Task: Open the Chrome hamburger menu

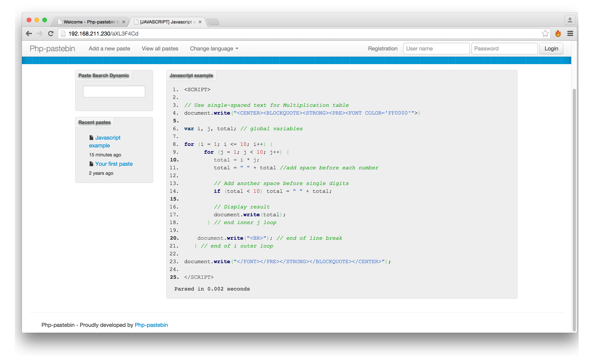Action: [x=570, y=33]
